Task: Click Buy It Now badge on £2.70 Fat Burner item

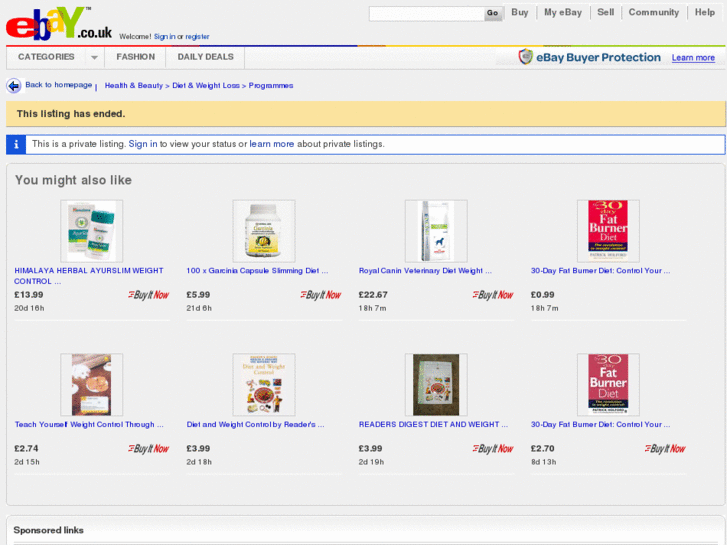Action: [665, 449]
